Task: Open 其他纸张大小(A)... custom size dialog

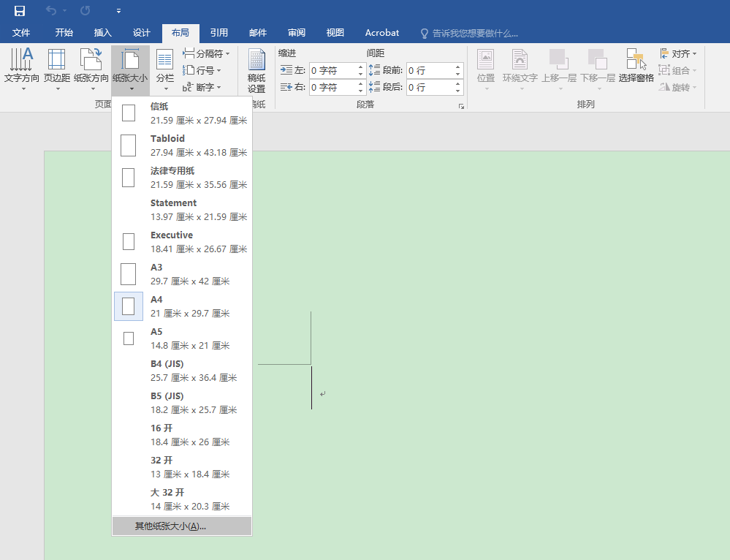Action: (182, 526)
